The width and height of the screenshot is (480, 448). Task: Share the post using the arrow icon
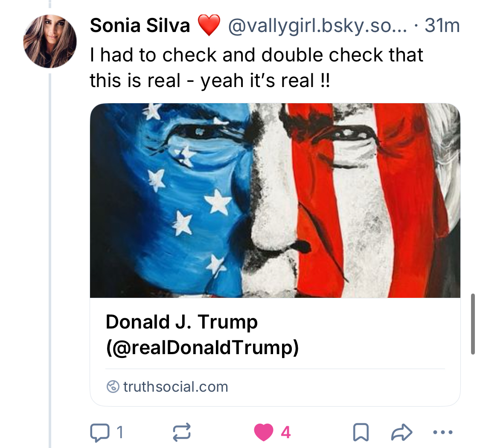pos(401,433)
